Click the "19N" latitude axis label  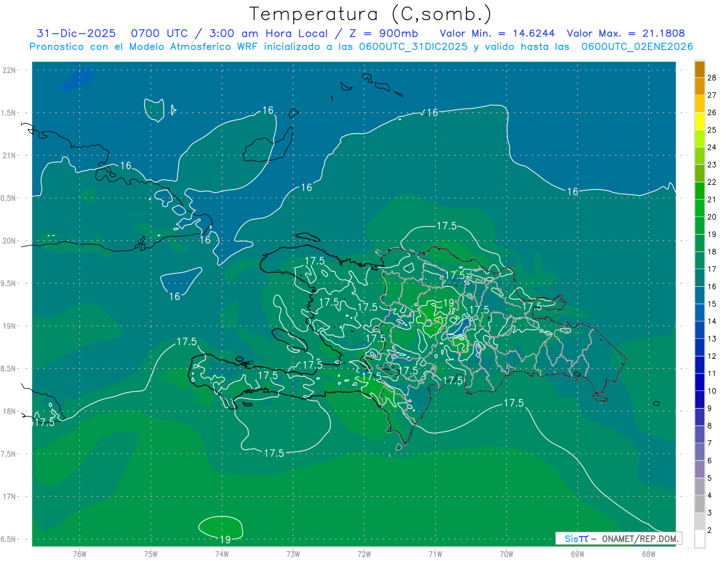point(10,326)
